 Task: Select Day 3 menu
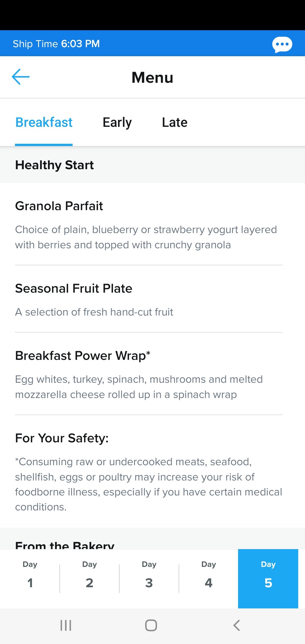click(x=149, y=578)
